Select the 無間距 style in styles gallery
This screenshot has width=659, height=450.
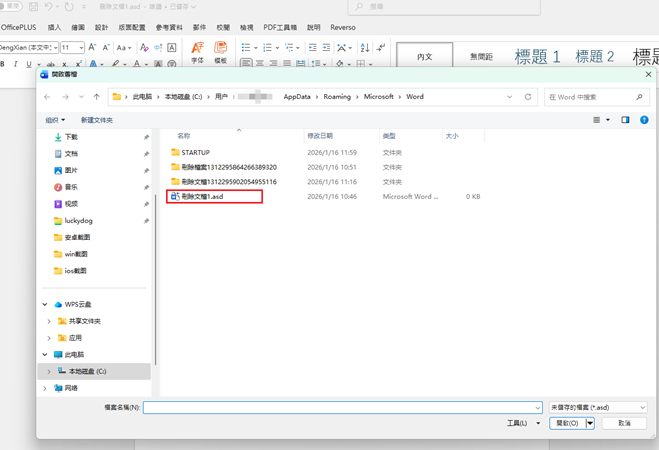pyautogui.click(x=481, y=56)
